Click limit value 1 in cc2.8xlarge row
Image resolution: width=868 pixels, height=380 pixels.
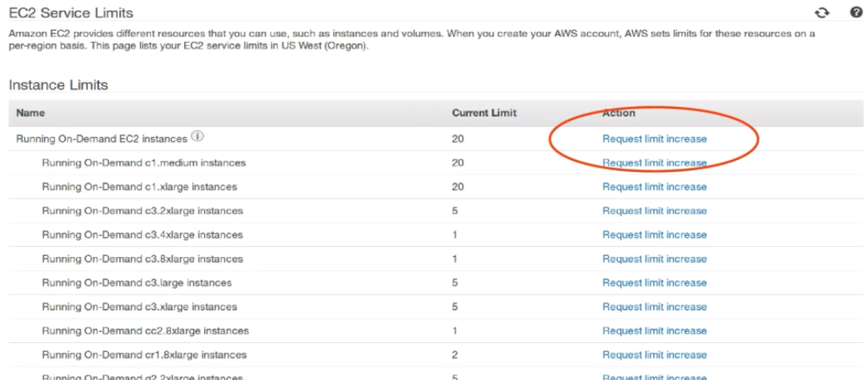coord(455,330)
